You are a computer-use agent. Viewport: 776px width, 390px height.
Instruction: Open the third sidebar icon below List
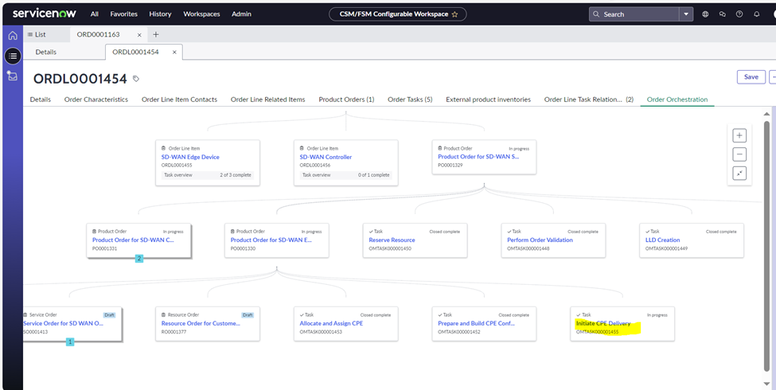pyautogui.click(x=13, y=76)
